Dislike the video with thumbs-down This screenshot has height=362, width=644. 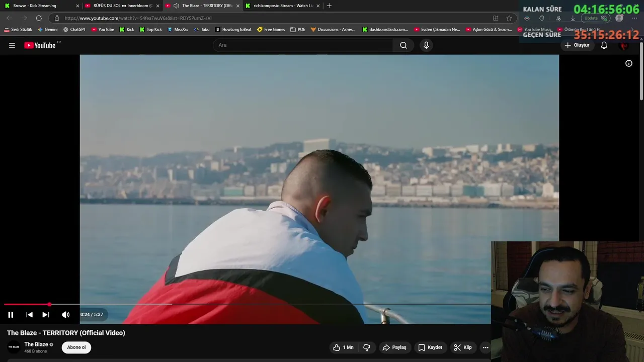[367, 347]
